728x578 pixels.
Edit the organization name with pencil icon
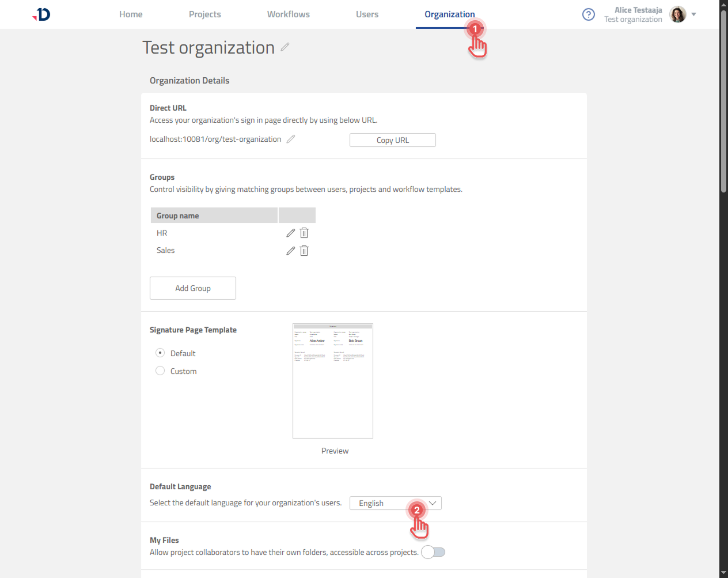285,47
